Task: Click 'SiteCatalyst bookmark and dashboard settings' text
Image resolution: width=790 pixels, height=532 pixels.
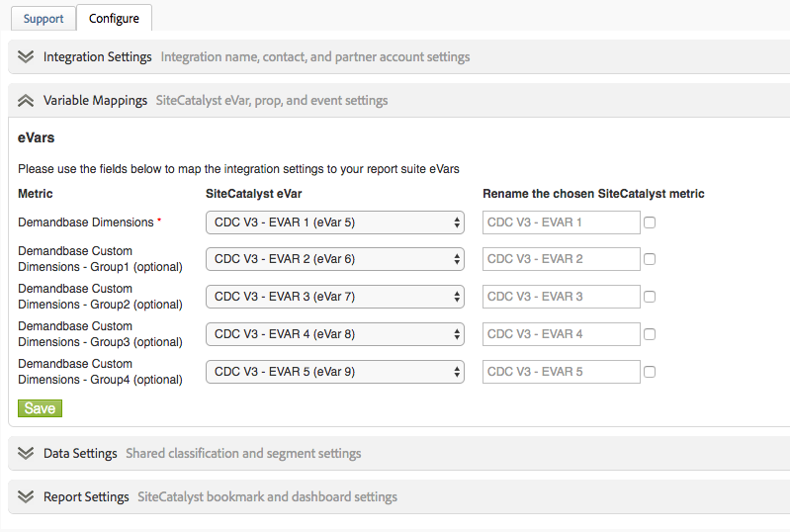Action: click(268, 497)
